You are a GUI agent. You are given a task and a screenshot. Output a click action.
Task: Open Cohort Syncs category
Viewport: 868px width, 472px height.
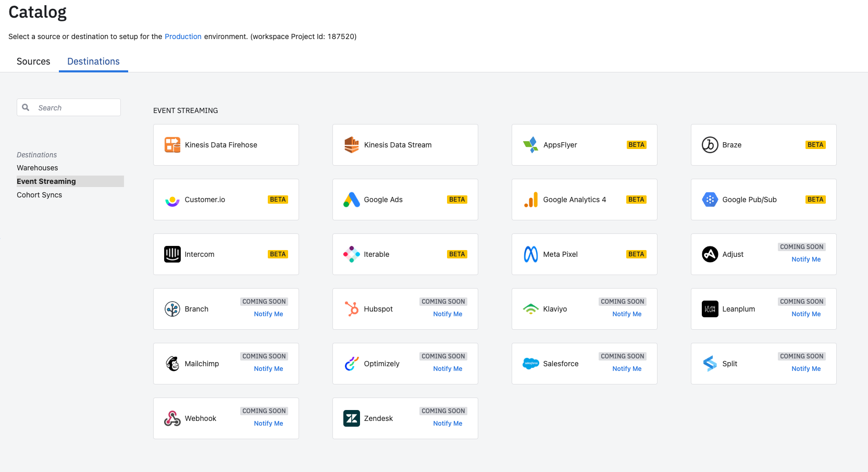point(39,195)
